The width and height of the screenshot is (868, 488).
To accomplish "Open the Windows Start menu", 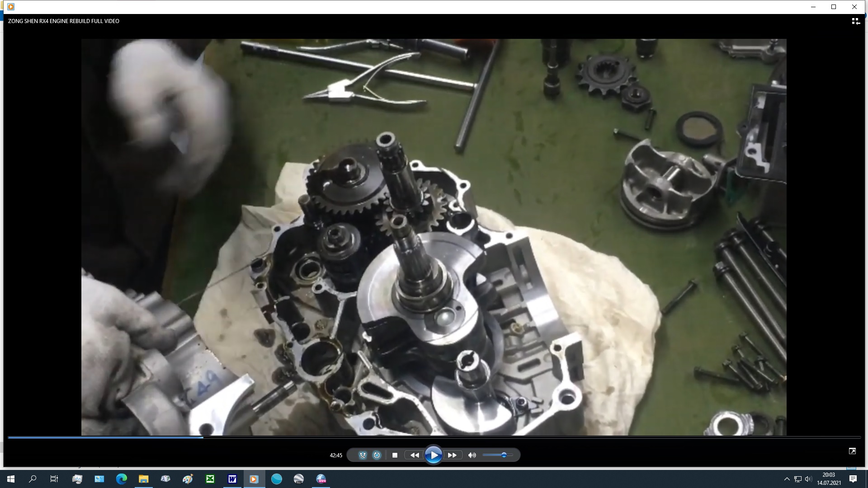I will click(x=11, y=479).
